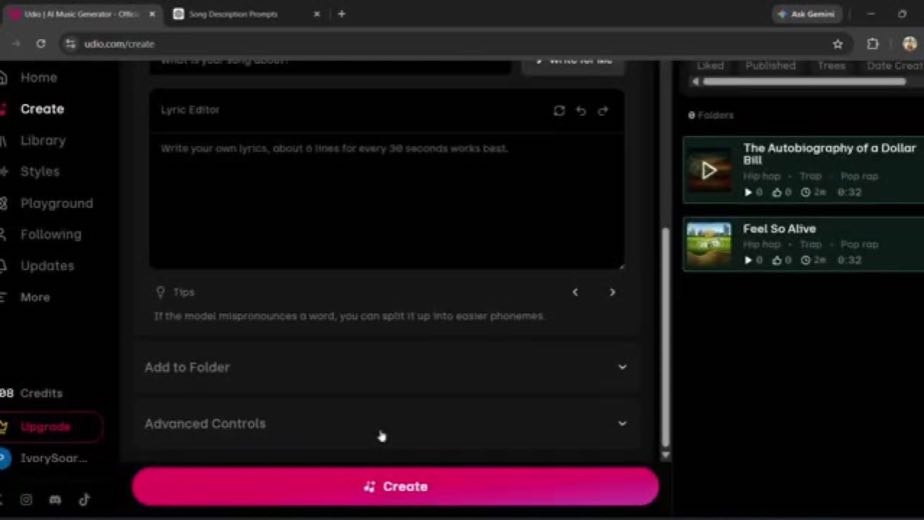The height and width of the screenshot is (520, 924).
Task: Click play count icon on Feel So Alive
Action: (x=748, y=260)
